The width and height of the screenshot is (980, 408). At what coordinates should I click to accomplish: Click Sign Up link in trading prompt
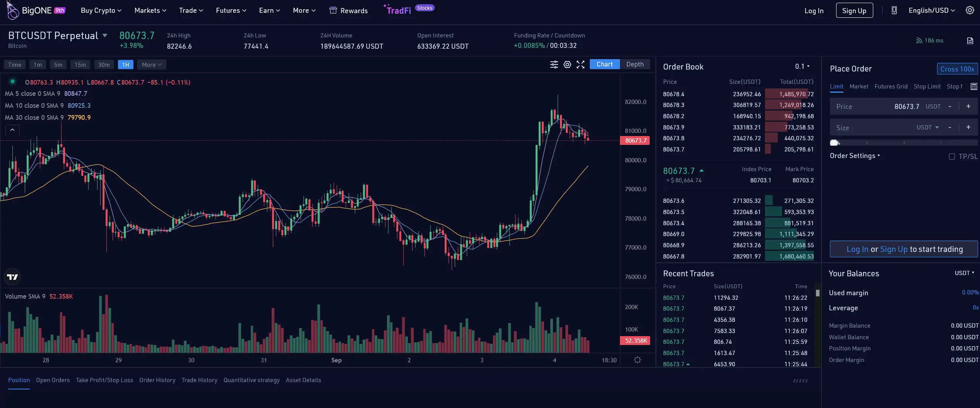pyautogui.click(x=893, y=249)
